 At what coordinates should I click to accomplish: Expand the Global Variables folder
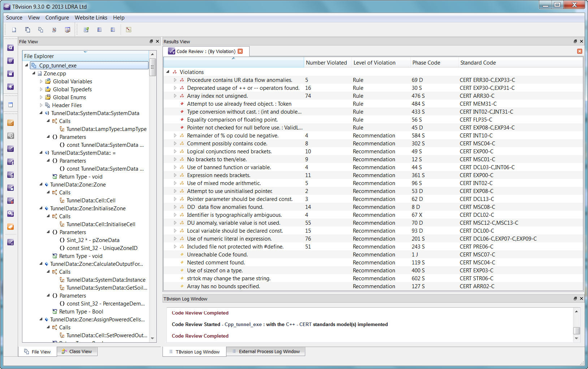(x=41, y=82)
